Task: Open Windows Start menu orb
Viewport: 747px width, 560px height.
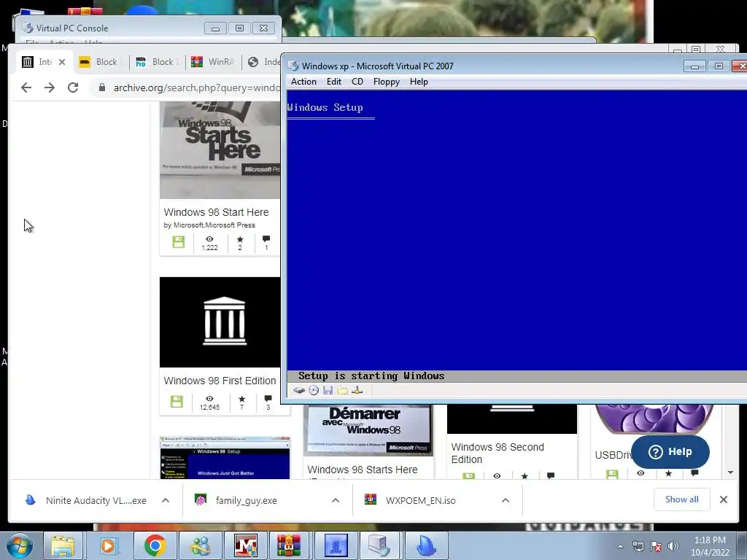Action: point(20,545)
